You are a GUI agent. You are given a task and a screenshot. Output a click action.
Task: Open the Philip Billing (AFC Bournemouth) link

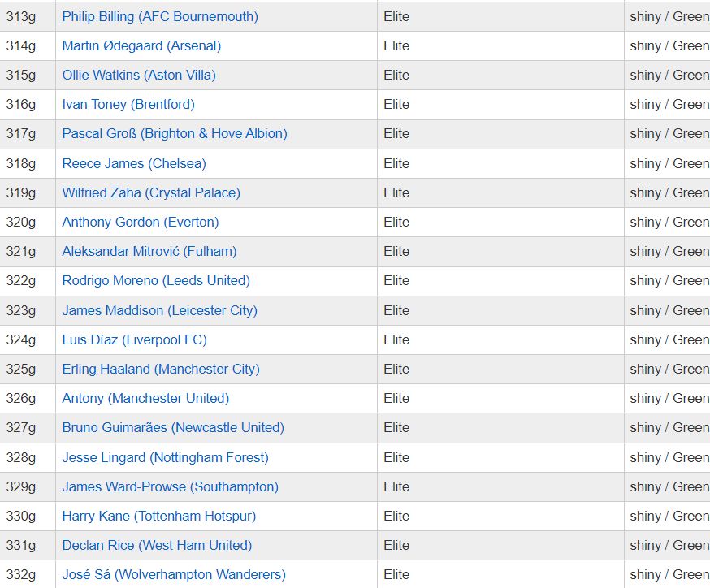(160, 17)
